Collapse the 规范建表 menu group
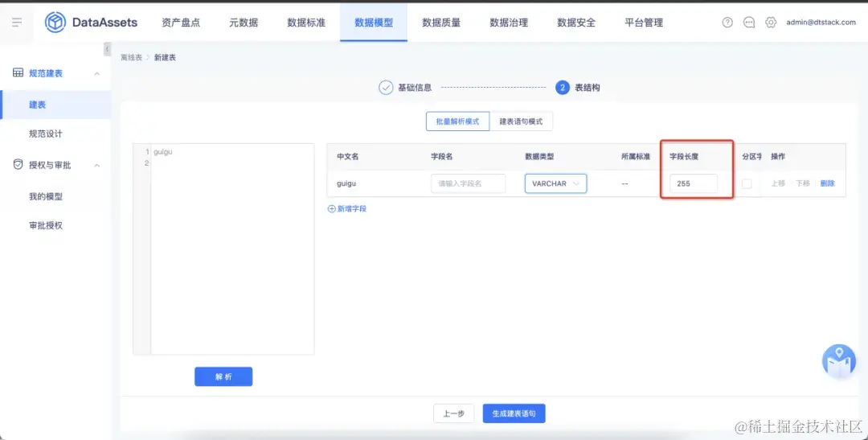The image size is (868, 440). pos(97,74)
